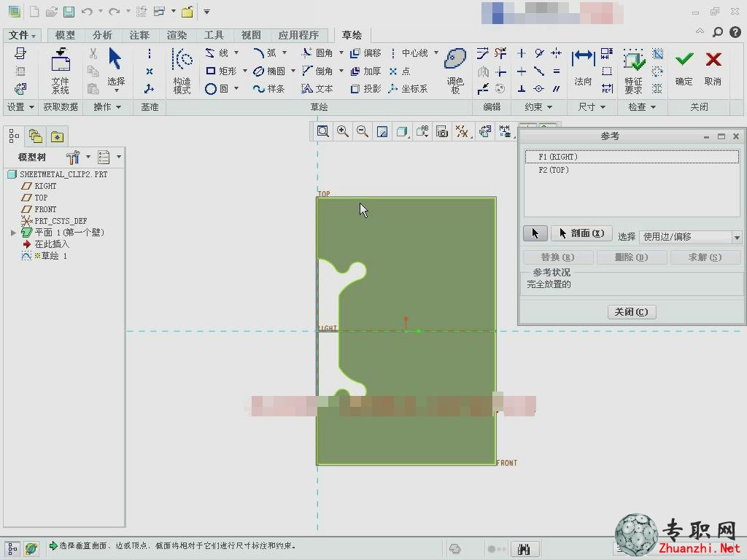Select the Point (点) tool
Viewport: 747px width, 560px height.
pos(400,71)
